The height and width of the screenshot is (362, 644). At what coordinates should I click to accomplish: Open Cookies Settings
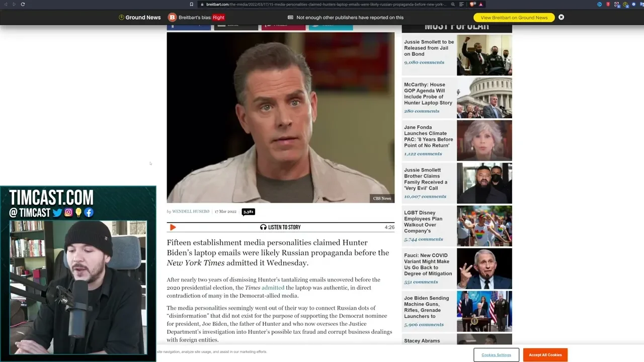coord(496,355)
